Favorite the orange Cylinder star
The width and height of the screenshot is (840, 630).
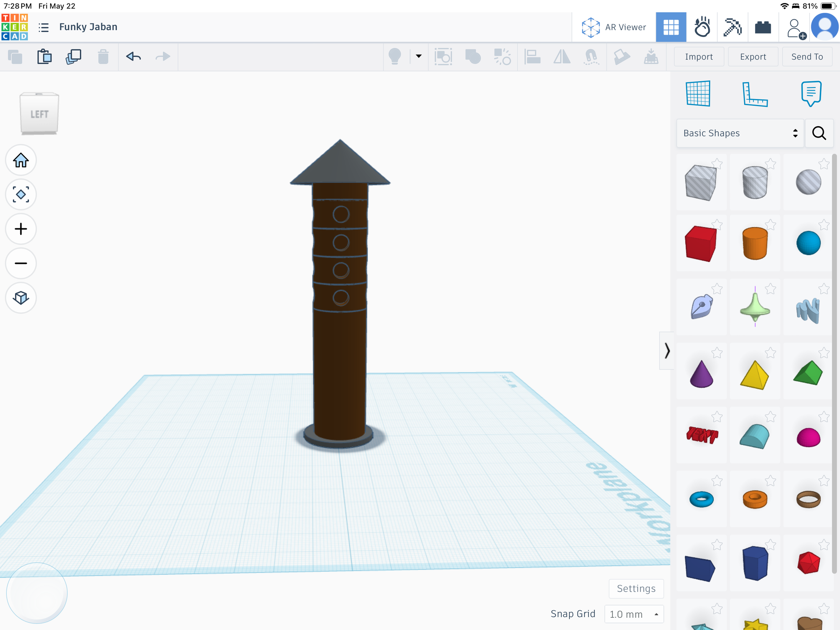click(x=770, y=225)
